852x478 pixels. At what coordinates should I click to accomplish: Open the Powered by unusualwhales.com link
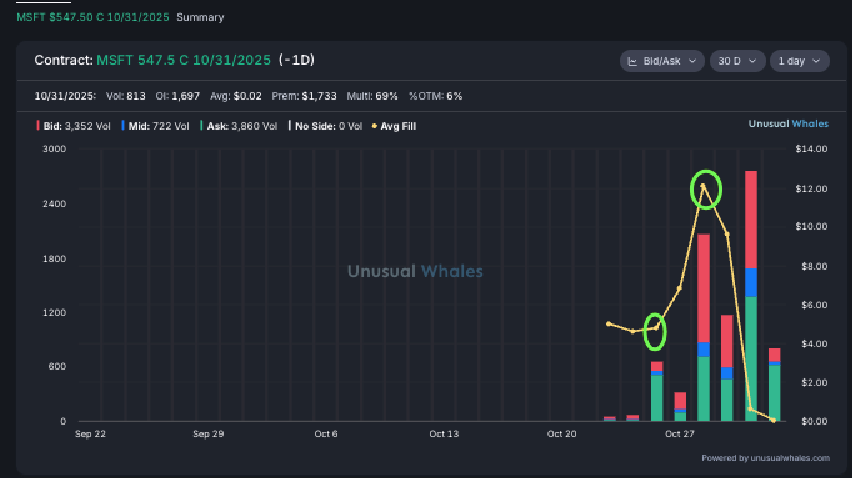(766, 458)
